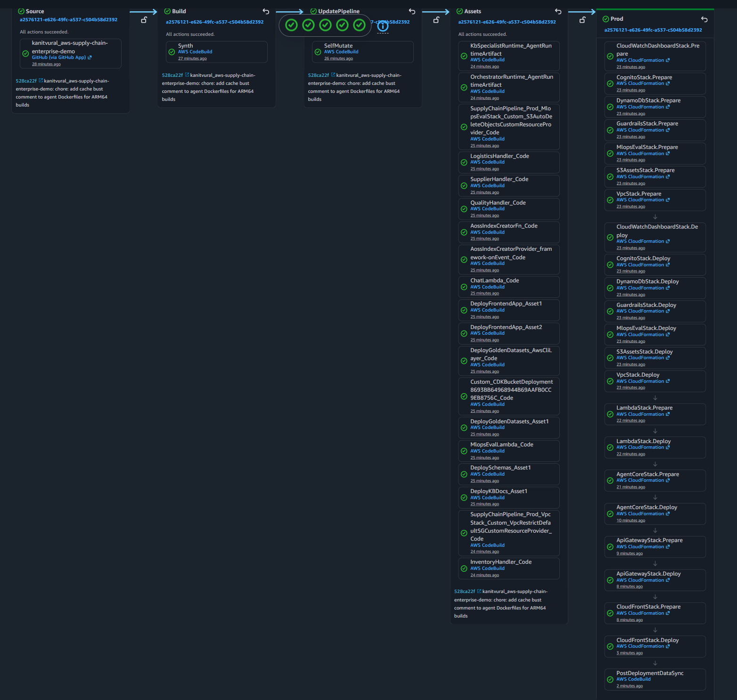Click success status icon in Assets stage header
The image size is (737, 700).
(x=459, y=11)
